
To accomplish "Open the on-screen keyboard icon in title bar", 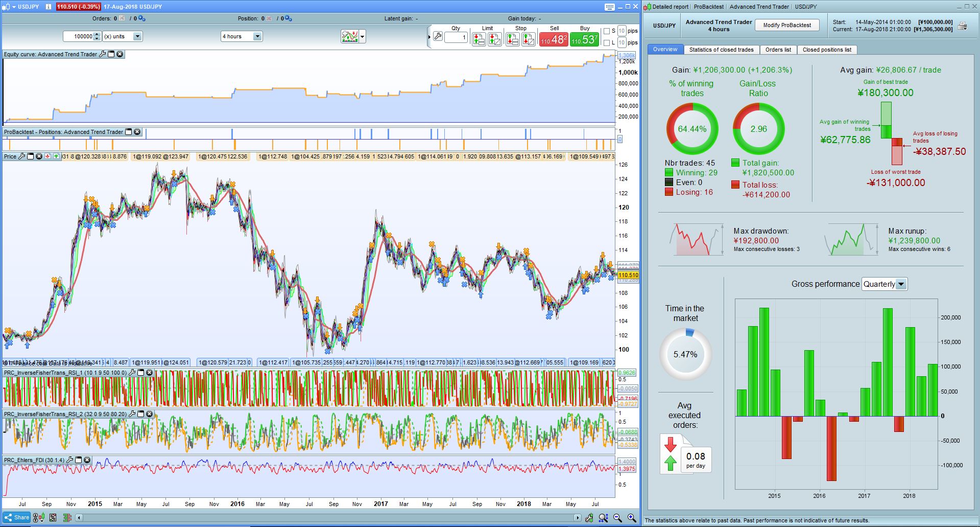I will point(609,7).
